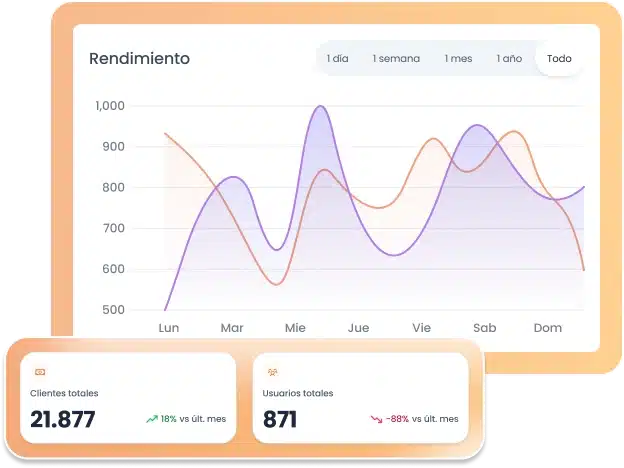Click the active 'Todo' range tab
This screenshot has width=624, height=468.
tap(559, 59)
